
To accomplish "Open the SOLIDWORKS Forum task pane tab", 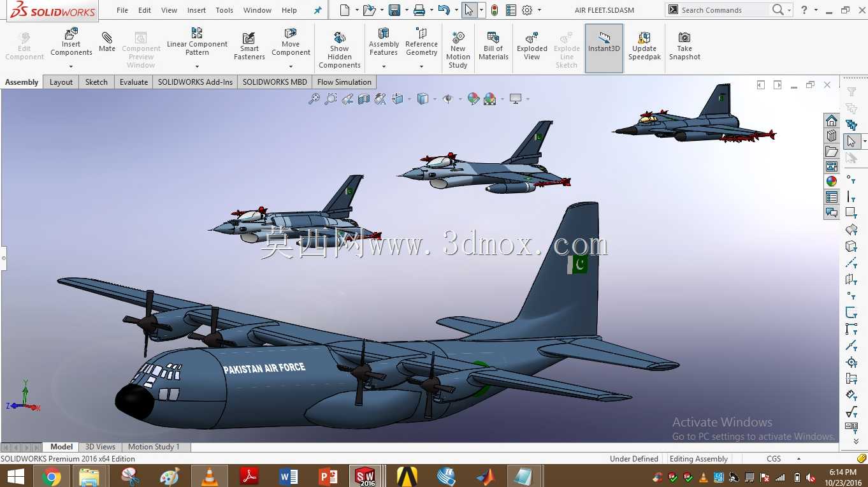I will click(832, 213).
